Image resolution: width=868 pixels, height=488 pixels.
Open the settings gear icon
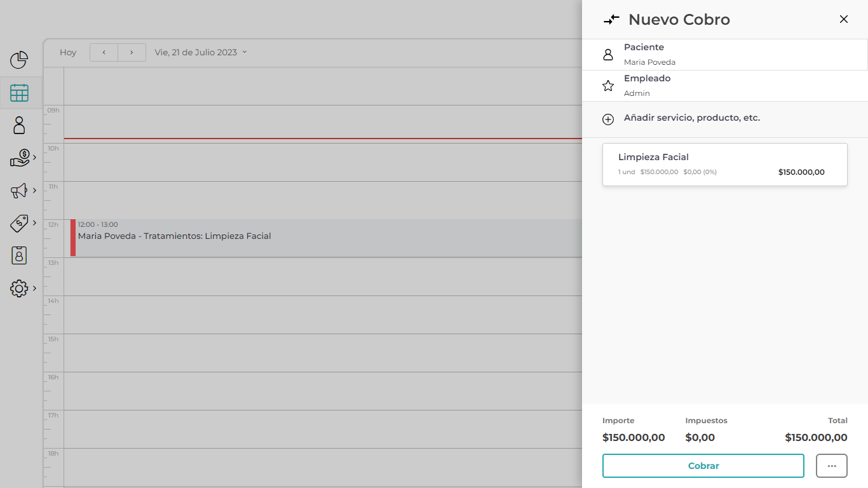(19, 288)
